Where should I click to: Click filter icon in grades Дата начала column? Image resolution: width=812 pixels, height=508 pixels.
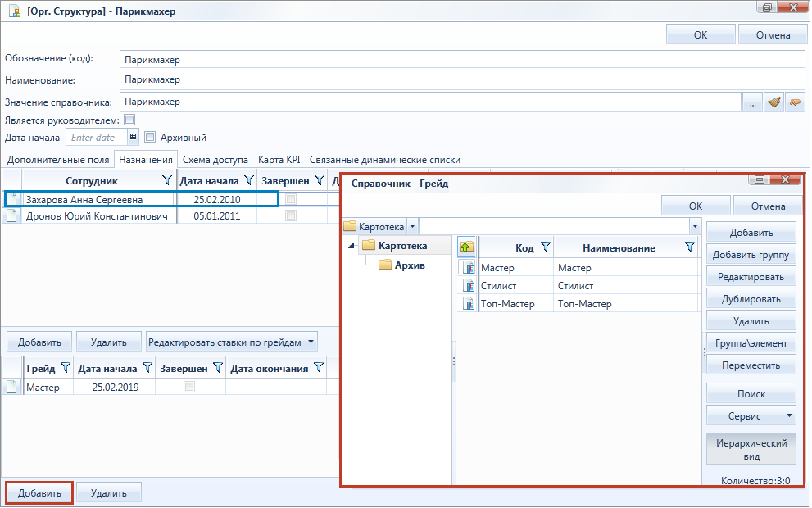(147, 368)
